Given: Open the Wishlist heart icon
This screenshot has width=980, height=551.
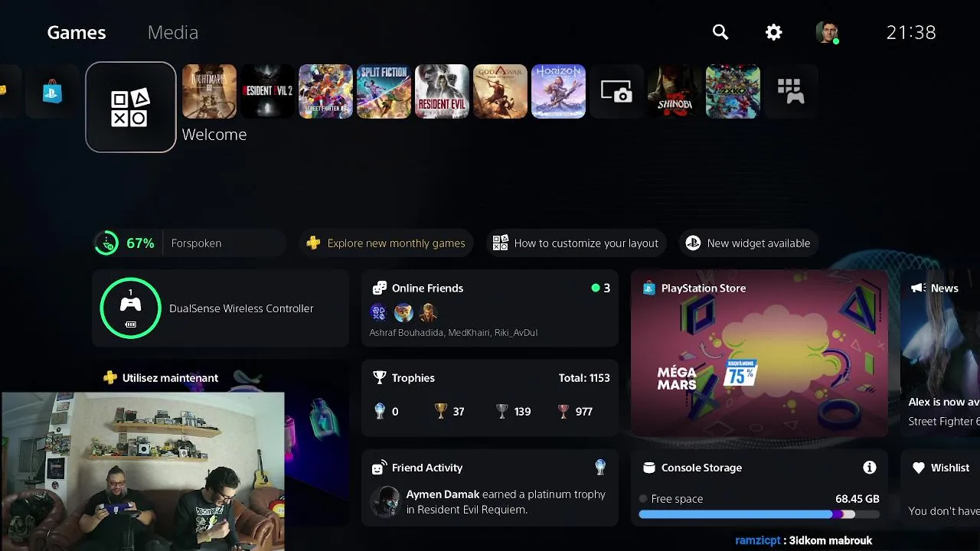Looking at the screenshot, I should (919, 468).
